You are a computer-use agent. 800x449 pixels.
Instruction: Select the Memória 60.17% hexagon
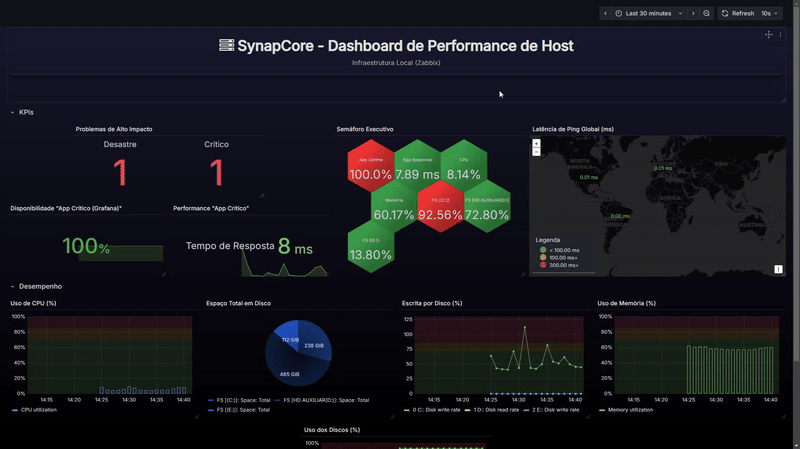click(x=394, y=207)
